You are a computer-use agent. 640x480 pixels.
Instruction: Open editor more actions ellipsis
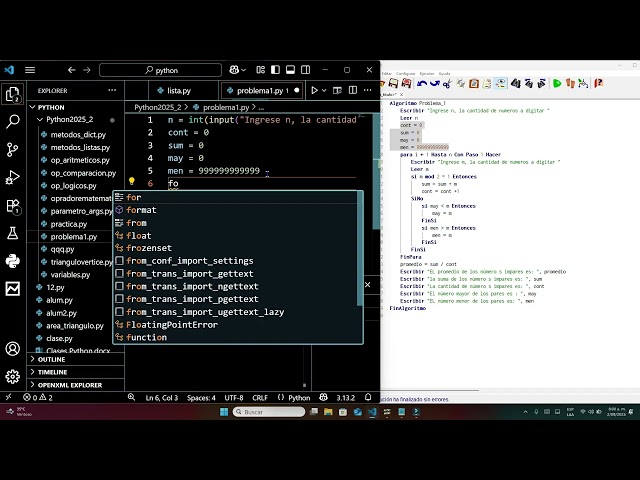(x=367, y=90)
